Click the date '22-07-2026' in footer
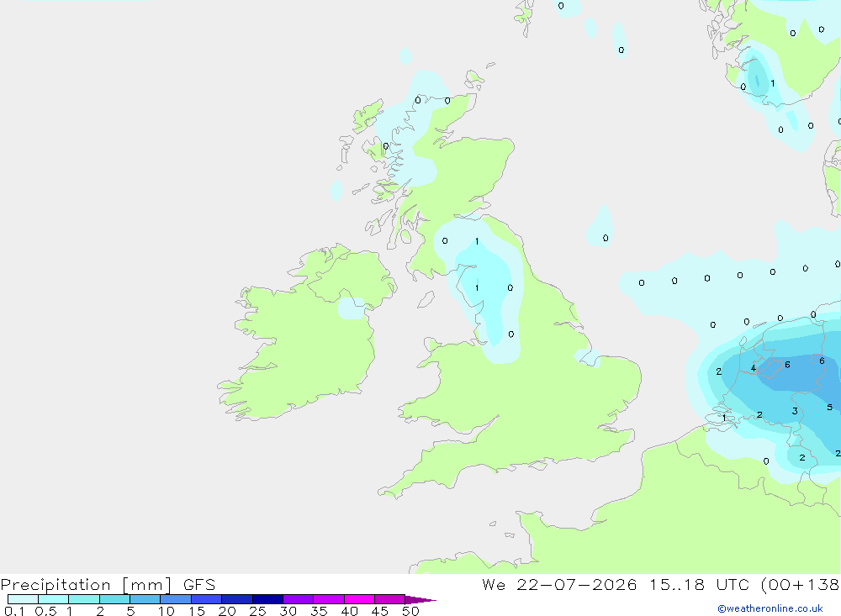This screenshot has width=841, height=616. pos(577,585)
